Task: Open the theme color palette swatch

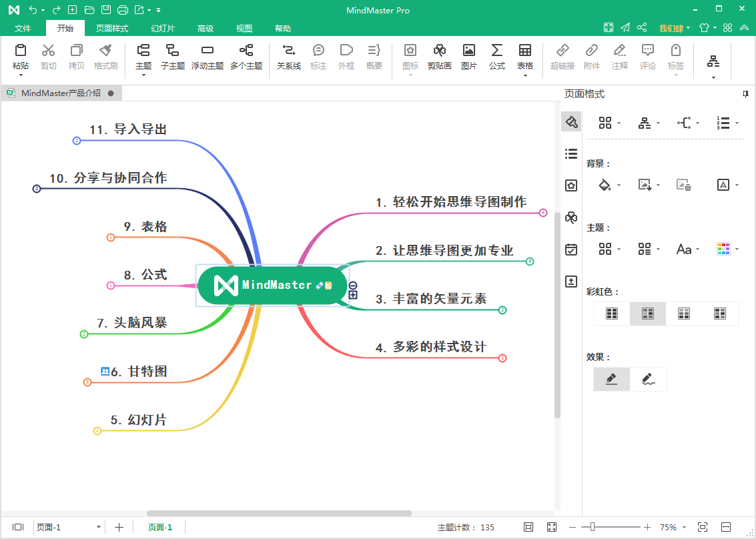Action: tap(723, 249)
